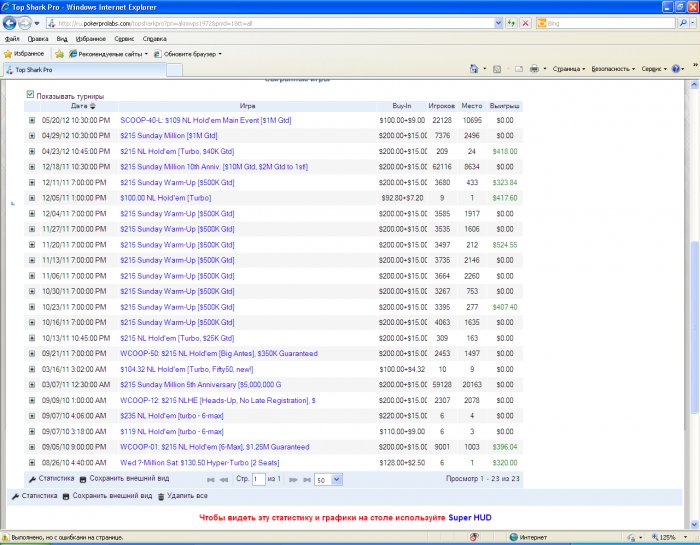Open the Безопасность menu dropdown

pos(613,69)
